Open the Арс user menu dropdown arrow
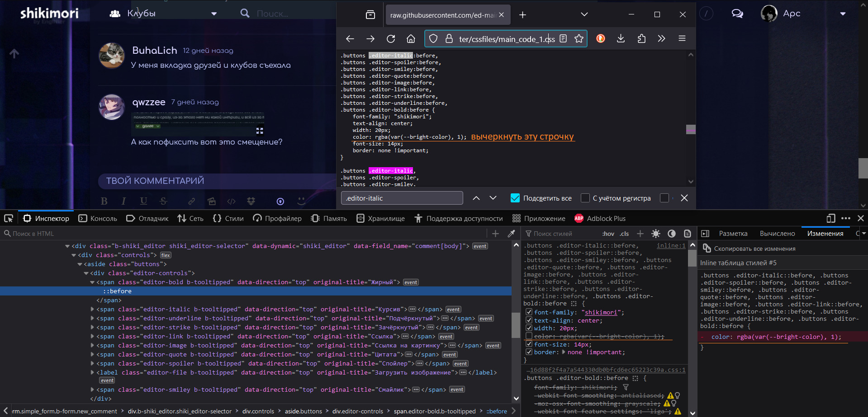This screenshot has height=417, width=868. pos(843,14)
